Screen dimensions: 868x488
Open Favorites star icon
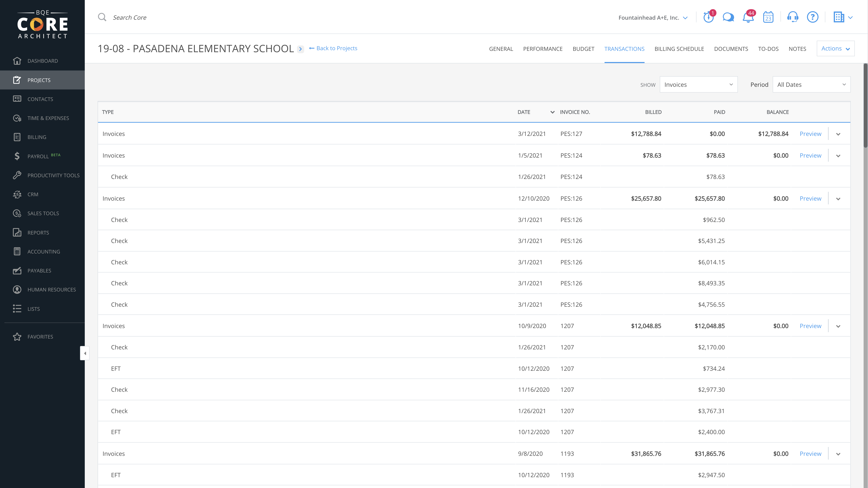click(17, 337)
